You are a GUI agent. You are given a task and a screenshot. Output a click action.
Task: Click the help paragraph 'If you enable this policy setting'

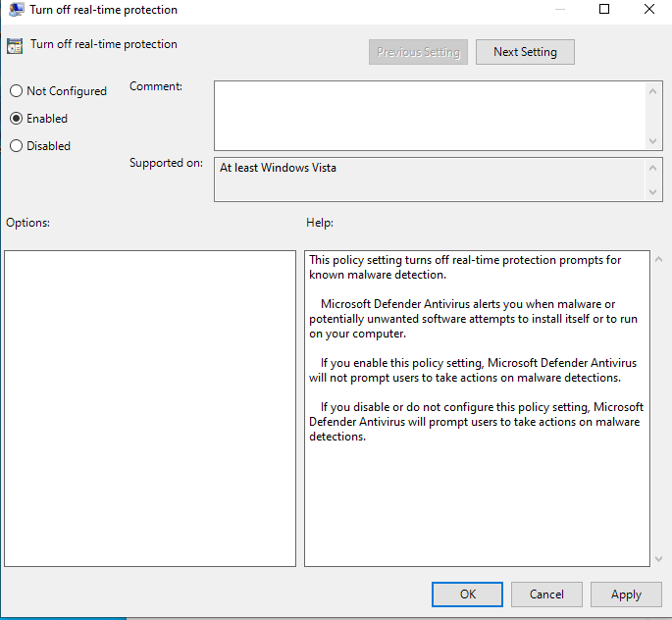pos(473,370)
